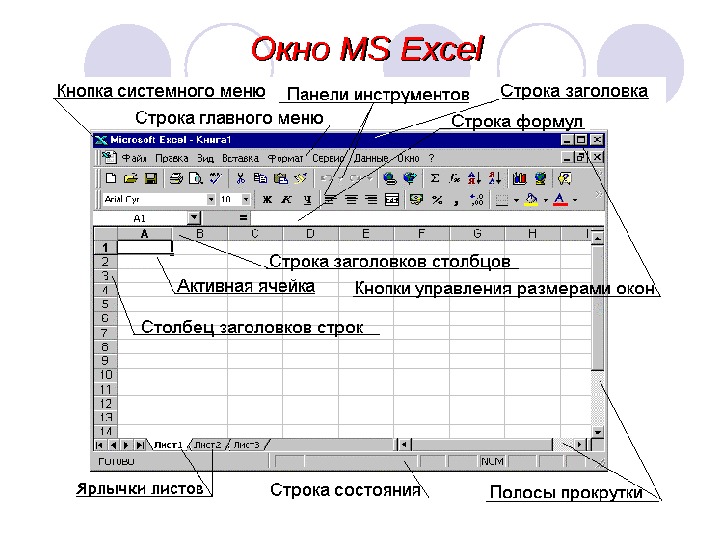Image resolution: width=720 pixels, height=540 pixels.
Task: Click the horizontal scrollbar left arrow
Action: [x=404, y=444]
